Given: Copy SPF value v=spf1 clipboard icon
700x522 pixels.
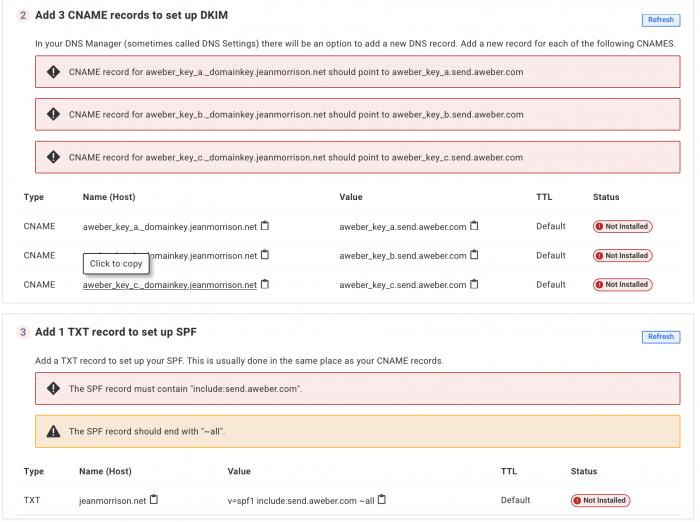Looking at the screenshot, I should (382, 500).
